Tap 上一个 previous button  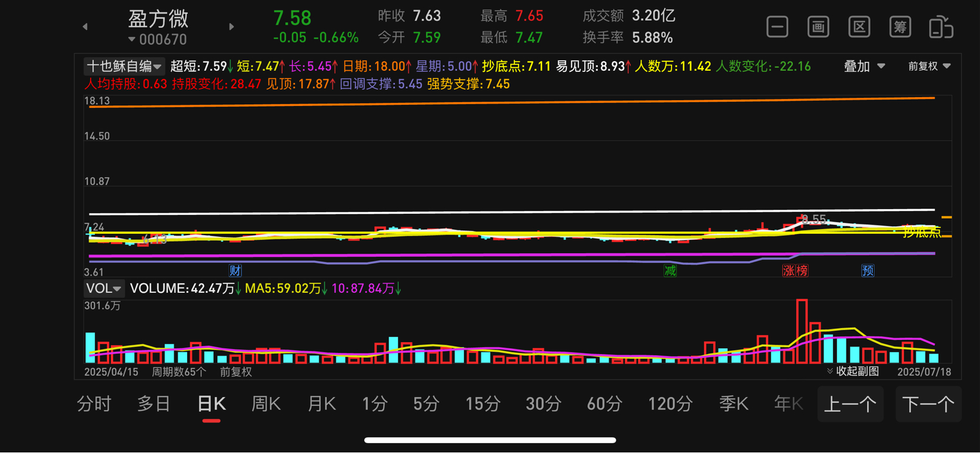[x=851, y=404]
